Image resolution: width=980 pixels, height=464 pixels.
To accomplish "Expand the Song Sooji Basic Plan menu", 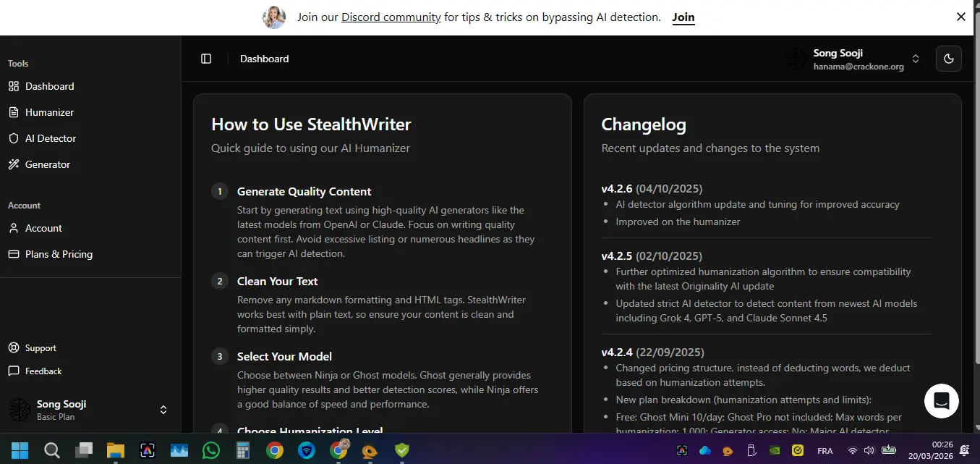I will [90, 410].
